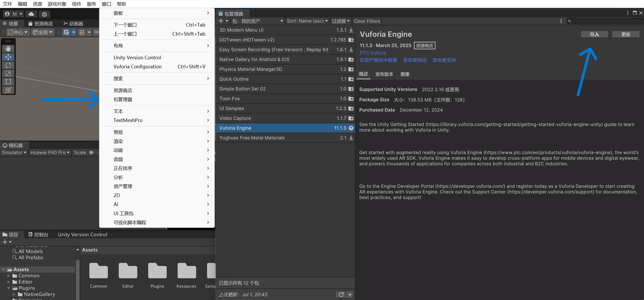
Task: Open the 过滤器 filter dropdown
Action: [340, 21]
